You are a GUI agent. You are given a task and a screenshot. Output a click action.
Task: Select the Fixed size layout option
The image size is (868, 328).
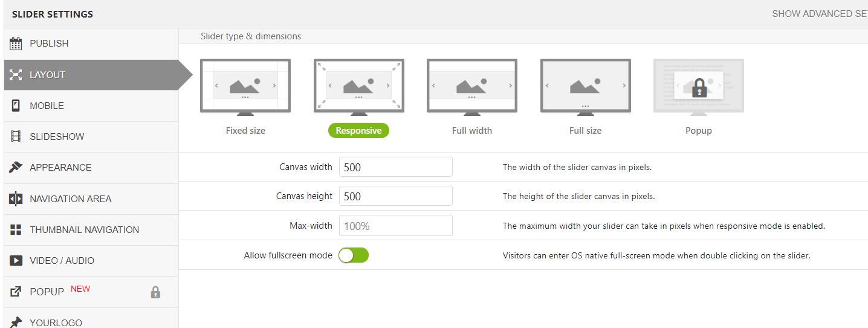[x=245, y=85]
